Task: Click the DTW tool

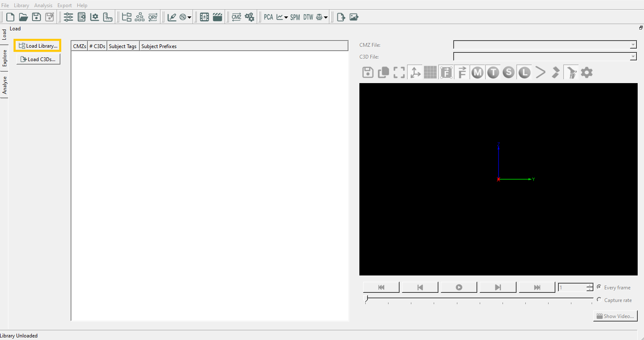Action: (x=308, y=17)
